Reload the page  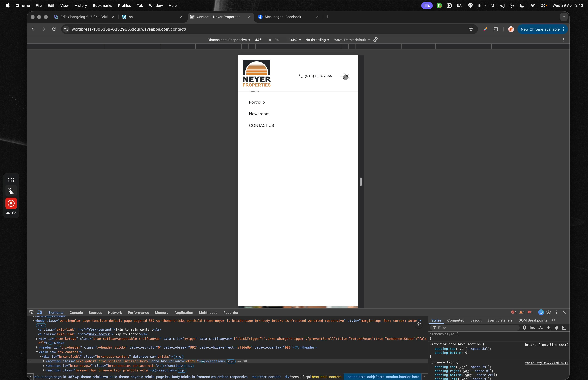(x=54, y=29)
